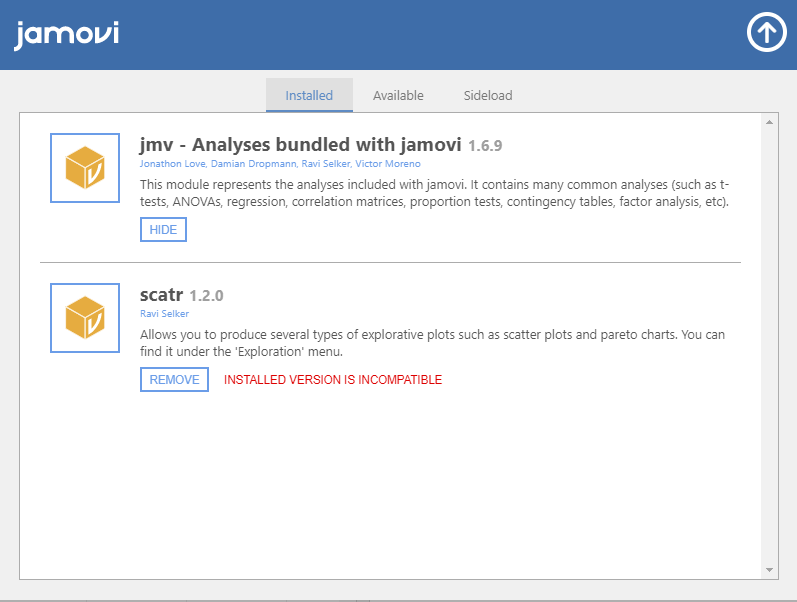Click the jmv module description text
Image resolution: width=797 pixels, height=602 pixels.
(435, 193)
